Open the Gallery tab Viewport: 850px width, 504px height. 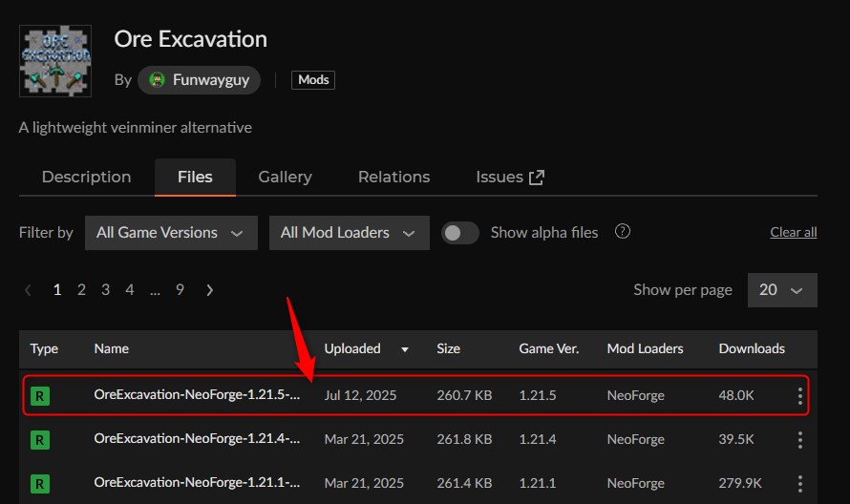[x=286, y=177]
